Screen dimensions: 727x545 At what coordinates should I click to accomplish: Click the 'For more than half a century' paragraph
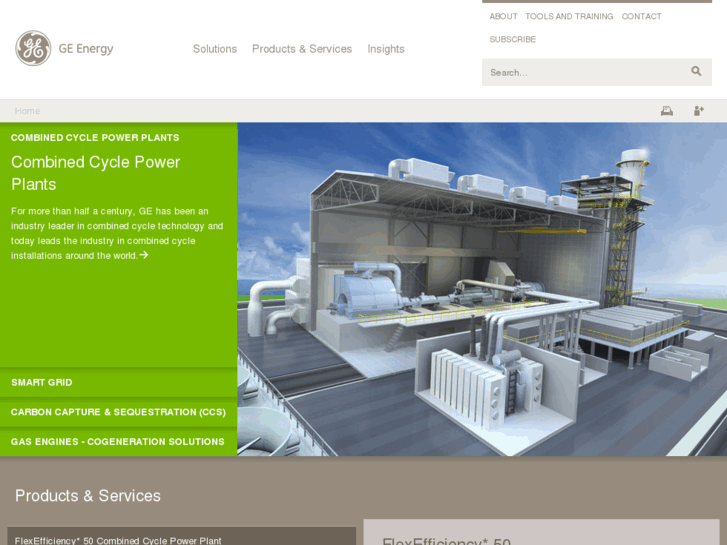pos(117,233)
